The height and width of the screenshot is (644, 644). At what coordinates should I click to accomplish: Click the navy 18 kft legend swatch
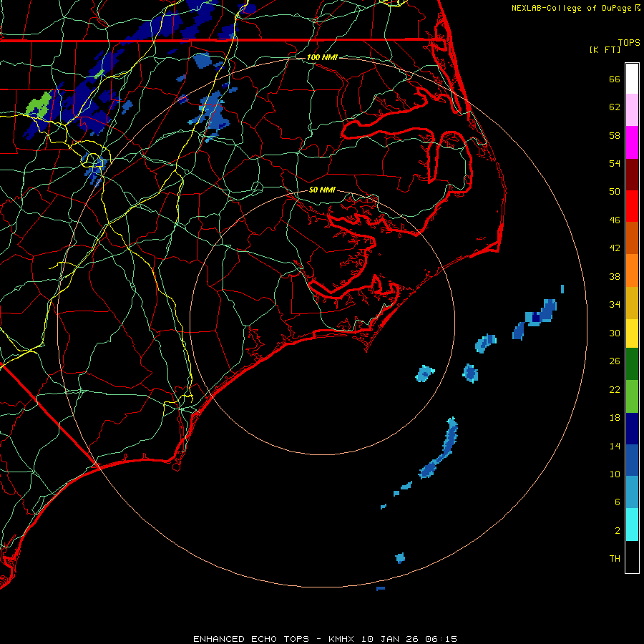pos(632,429)
